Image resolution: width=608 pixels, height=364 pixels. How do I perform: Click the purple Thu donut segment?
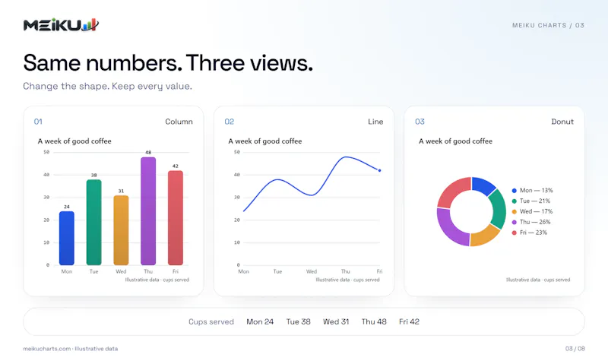coord(451,227)
